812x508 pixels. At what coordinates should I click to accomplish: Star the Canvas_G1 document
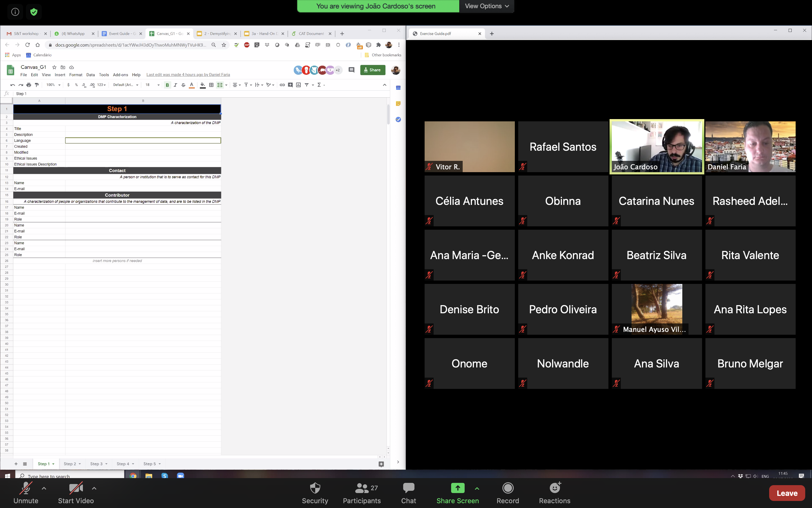pyautogui.click(x=54, y=67)
